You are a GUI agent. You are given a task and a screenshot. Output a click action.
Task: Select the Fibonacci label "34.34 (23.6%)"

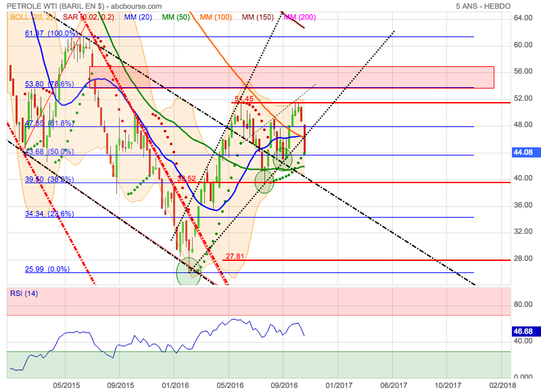(49, 214)
